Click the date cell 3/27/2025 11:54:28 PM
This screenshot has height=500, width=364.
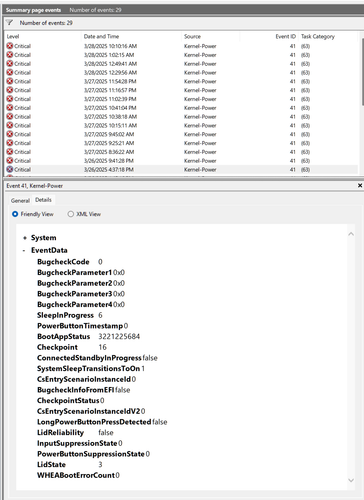click(110, 81)
